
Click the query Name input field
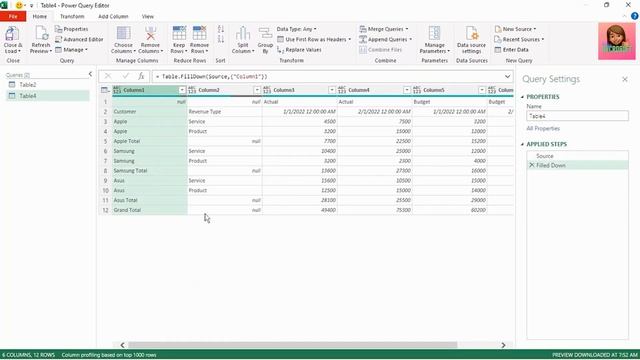577,116
